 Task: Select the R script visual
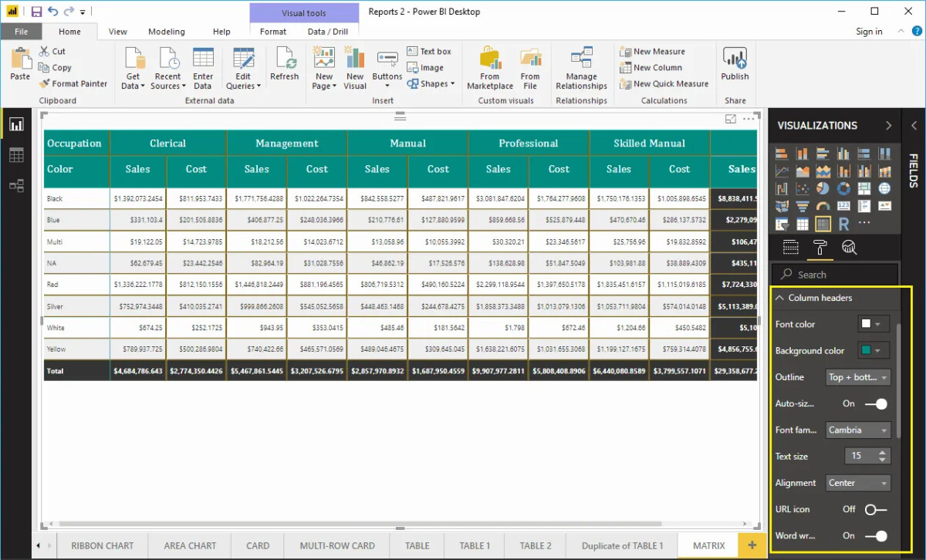[x=843, y=224]
